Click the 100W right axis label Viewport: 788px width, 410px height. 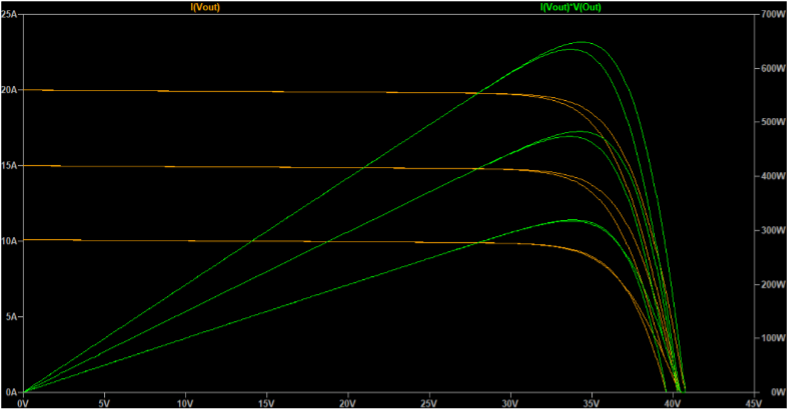772,338
